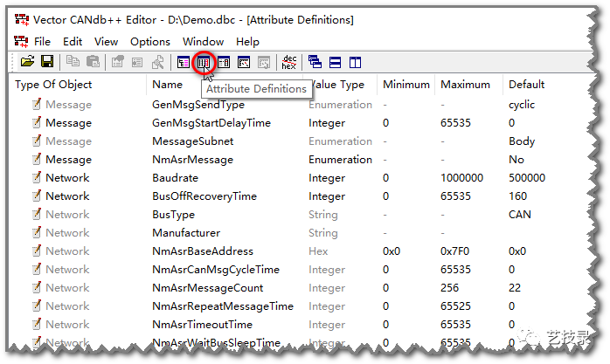This screenshot has width=610, height=364.
Task: Tile windows horizontally icon
Action: click(335, 62)
